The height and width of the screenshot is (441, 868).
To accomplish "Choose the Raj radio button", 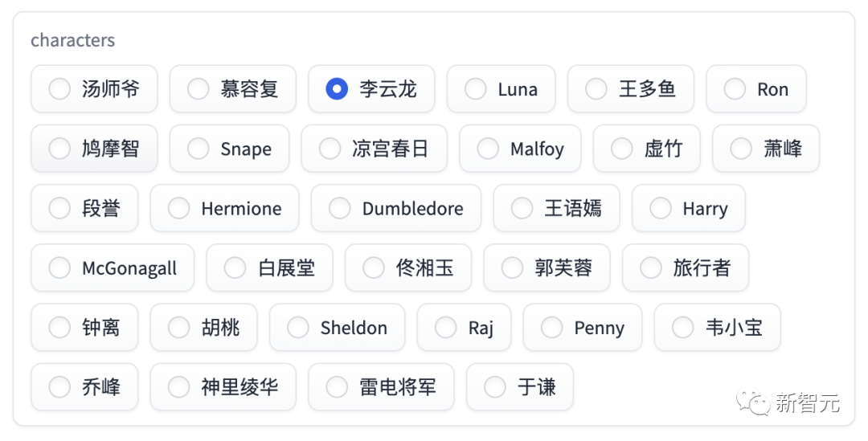I will click(464, 328).
